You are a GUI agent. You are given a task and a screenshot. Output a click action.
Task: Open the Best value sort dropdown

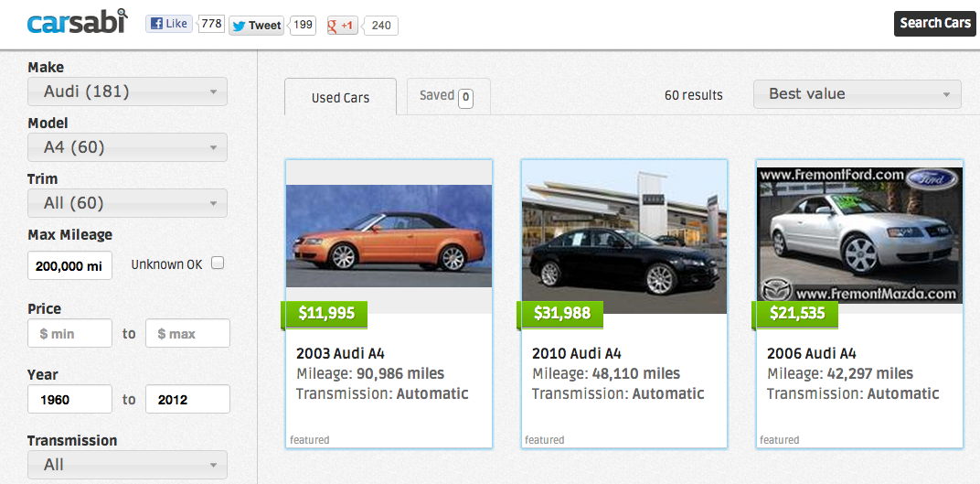coord(857,94)
